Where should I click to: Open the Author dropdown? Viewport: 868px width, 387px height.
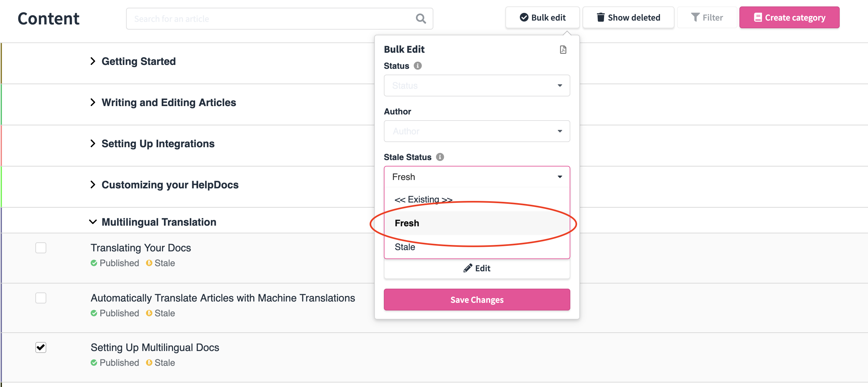click(x=476, y=131)
